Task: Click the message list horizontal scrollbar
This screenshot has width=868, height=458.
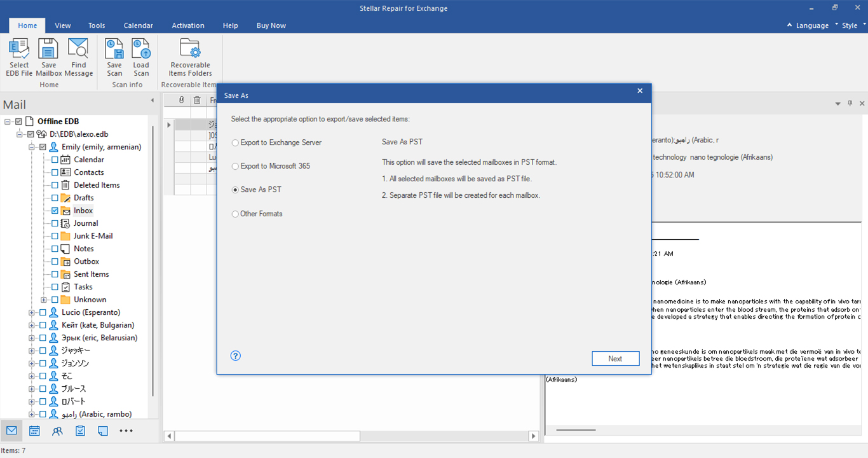Action: (267, 436)
